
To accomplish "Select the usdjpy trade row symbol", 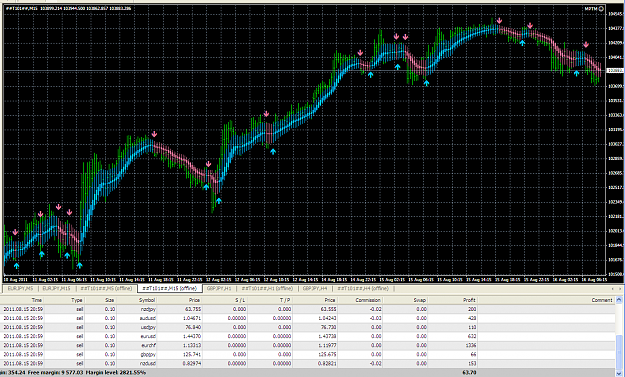I will coord(148,327).
